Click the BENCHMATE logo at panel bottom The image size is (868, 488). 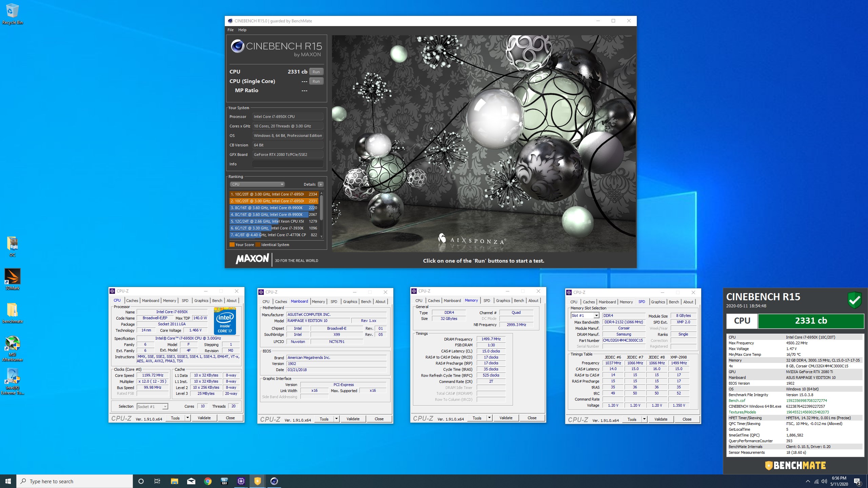click(x=795, y=466)
